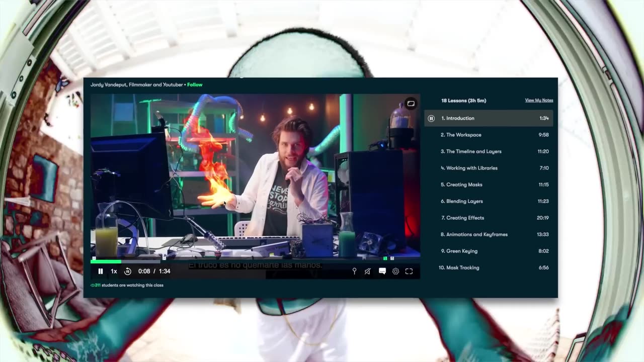Image resolution: width=644 pixels, height=362 pixels.
Task: Open lesson 3. The Timeline and Layers
Action: (x=489, y=151)
